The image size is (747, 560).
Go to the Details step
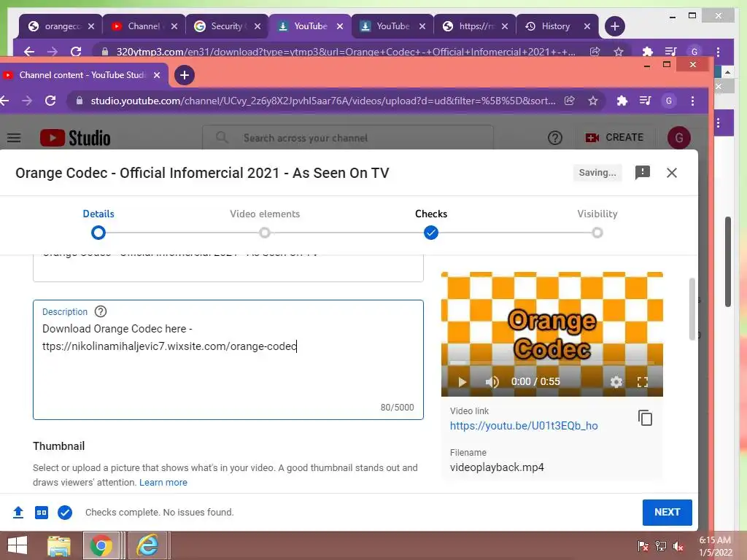pyautogui.click(x=98, y=224)
